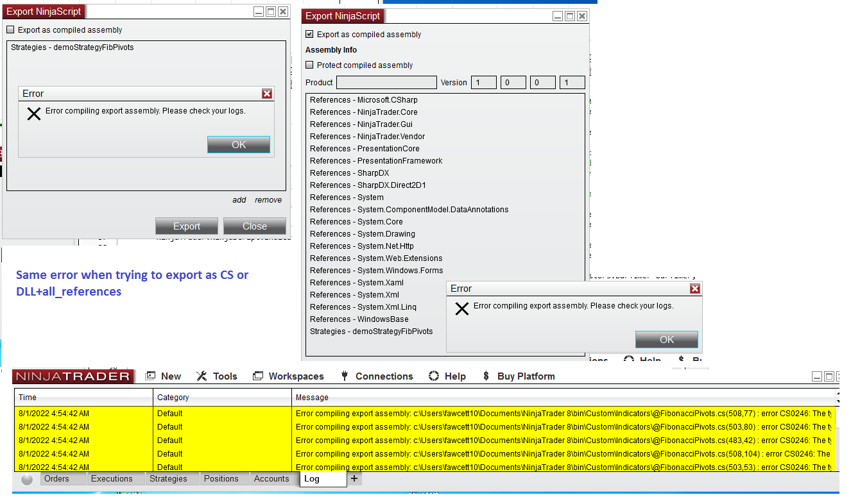This screenshot has width=851, height=504.
Task: Click the connection status circle beside Orders tab
Action: point(27,480)
